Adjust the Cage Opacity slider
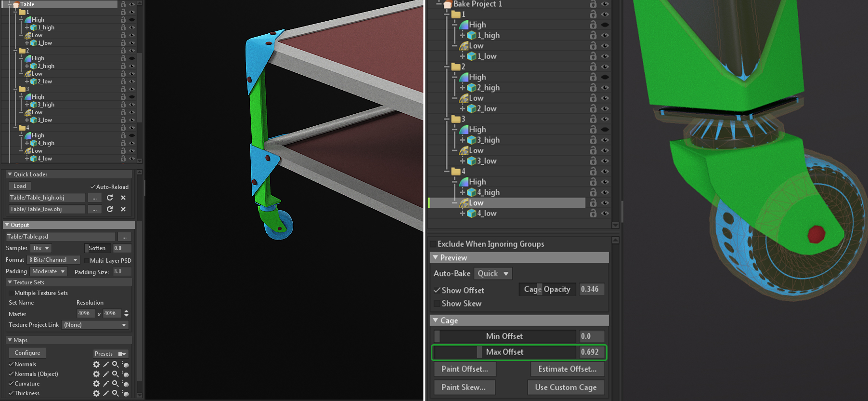This screenshot has width=868, height=401. coord(547,289)
